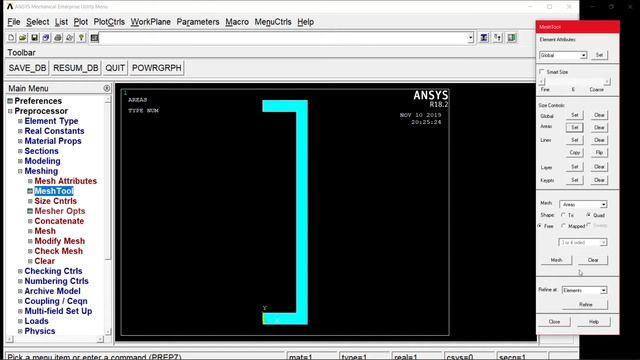Select the Quad shape radio button
Viewport: 640px width, 360px height.
click(x=589, y=215)
